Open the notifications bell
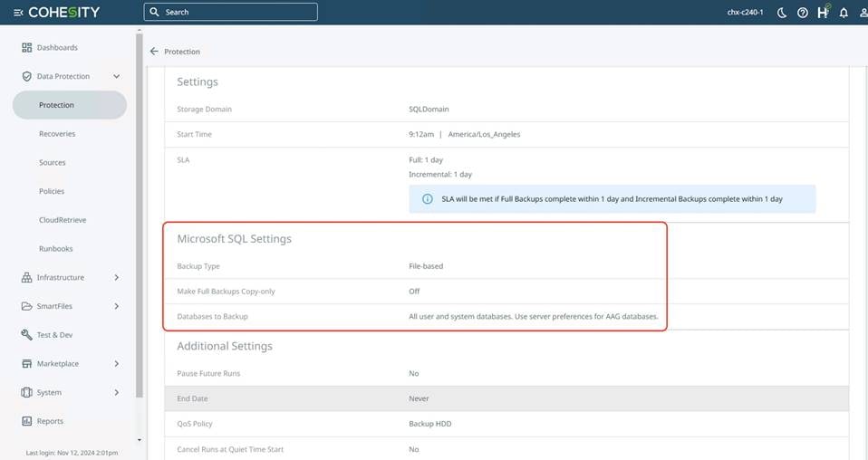 [x=844, y=12]
